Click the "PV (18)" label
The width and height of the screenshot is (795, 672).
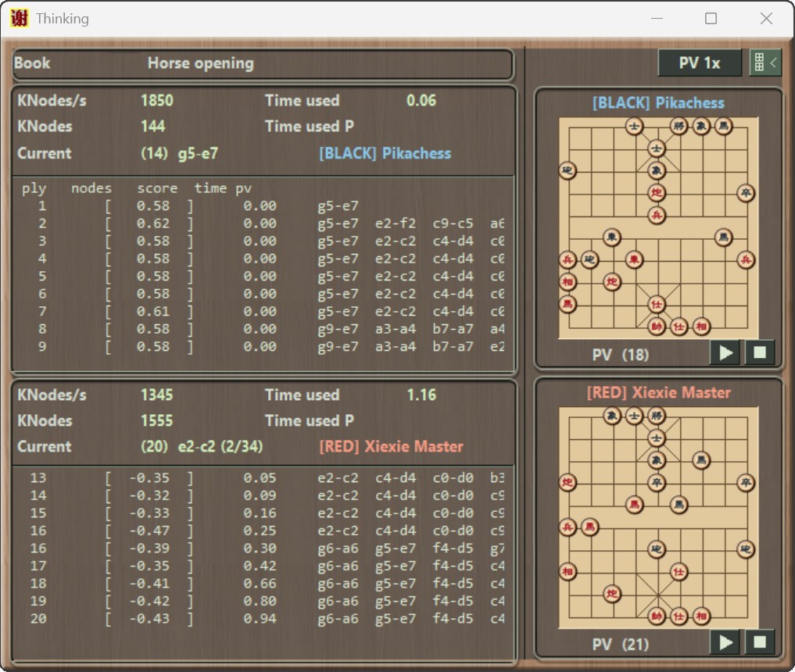(621, 355)
